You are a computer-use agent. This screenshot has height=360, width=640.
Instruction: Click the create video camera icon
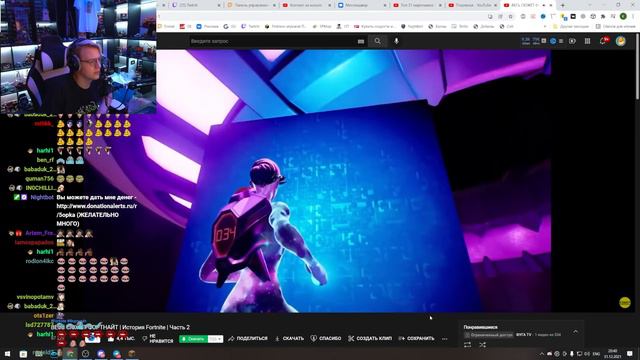[572, 41]
